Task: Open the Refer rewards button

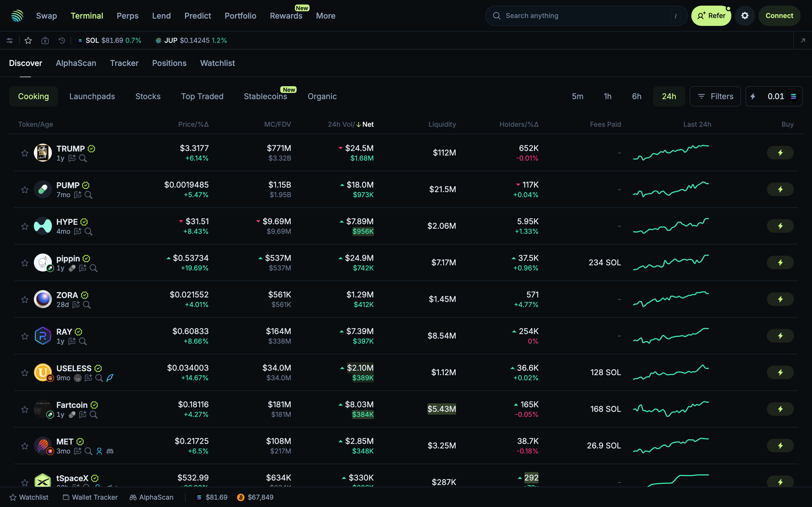Action: (711, 15)
